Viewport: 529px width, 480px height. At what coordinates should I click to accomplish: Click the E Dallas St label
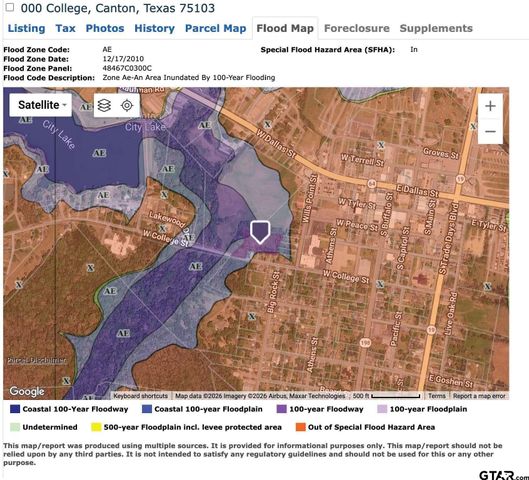417,191
